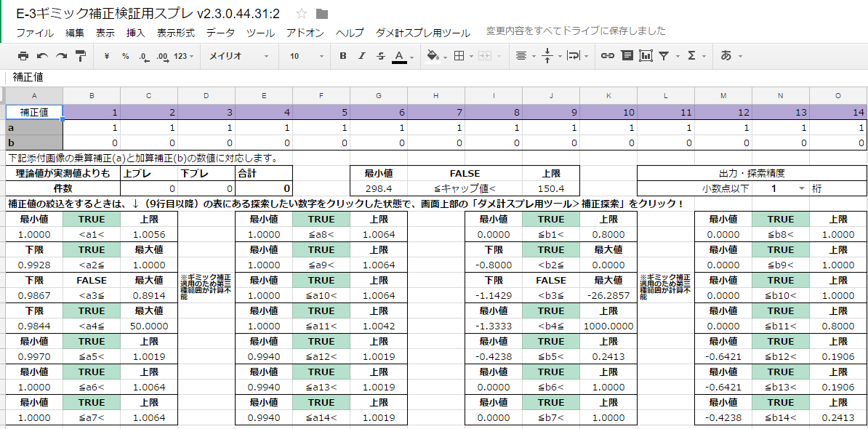Toggle bold formatting
The width and height of the screenshot is (868, 429).
(342, 56)
